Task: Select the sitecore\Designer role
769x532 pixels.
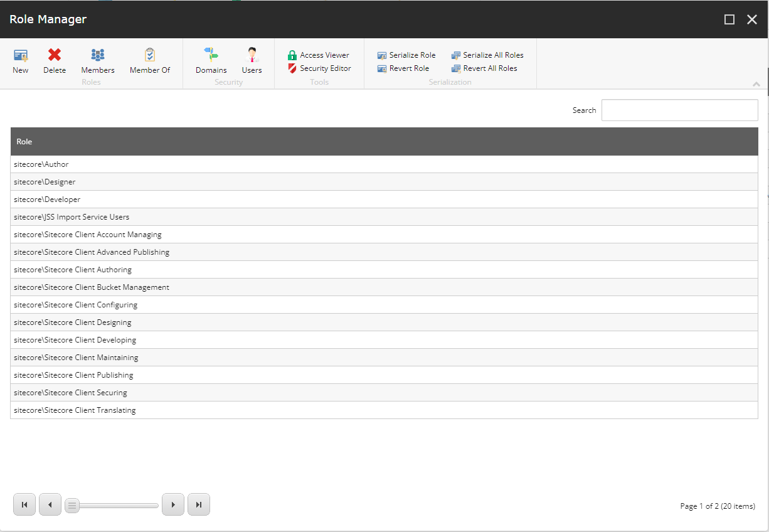Action: click(x=384, y=182)
